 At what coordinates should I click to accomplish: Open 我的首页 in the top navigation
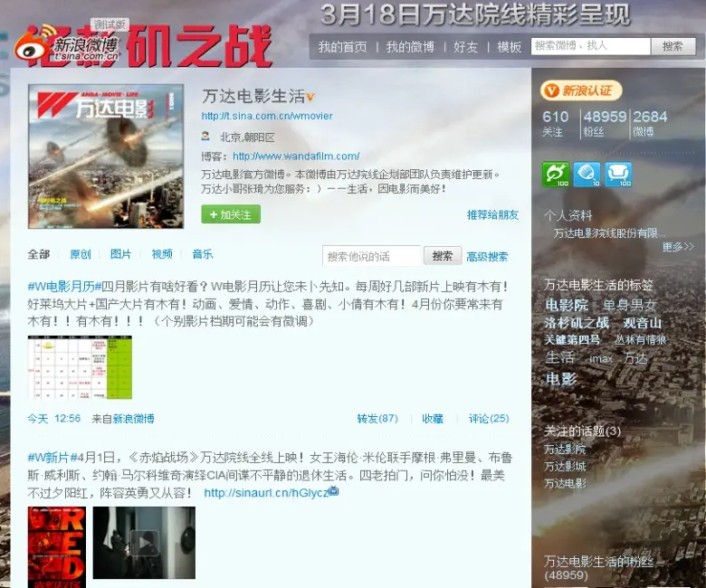click(x=342, y=47)
